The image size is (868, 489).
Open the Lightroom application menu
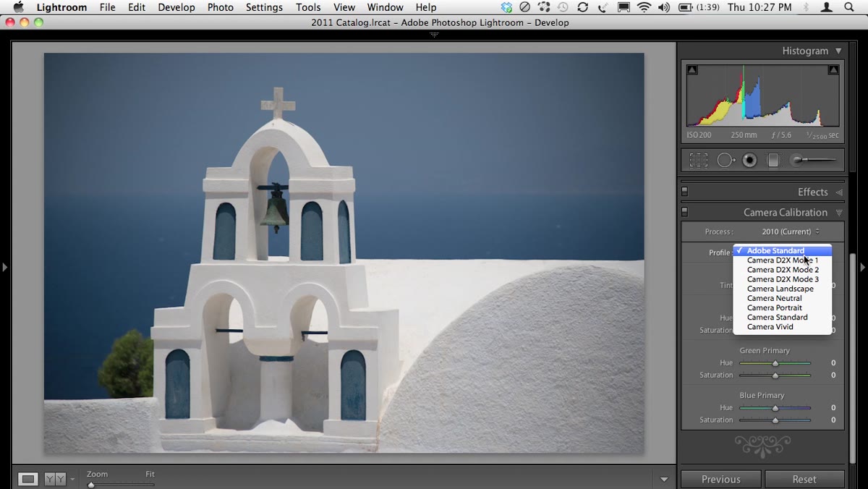pos(61,7)
